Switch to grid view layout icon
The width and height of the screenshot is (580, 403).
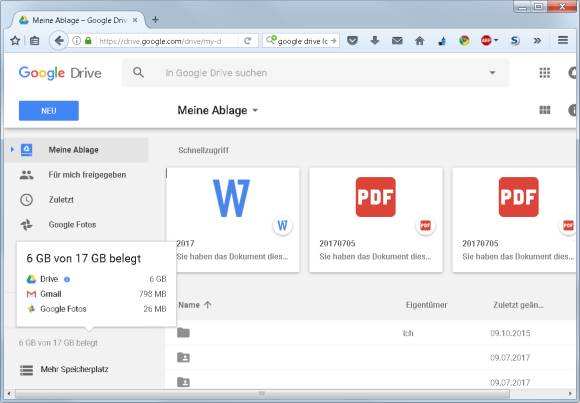(x=545, y=110)
